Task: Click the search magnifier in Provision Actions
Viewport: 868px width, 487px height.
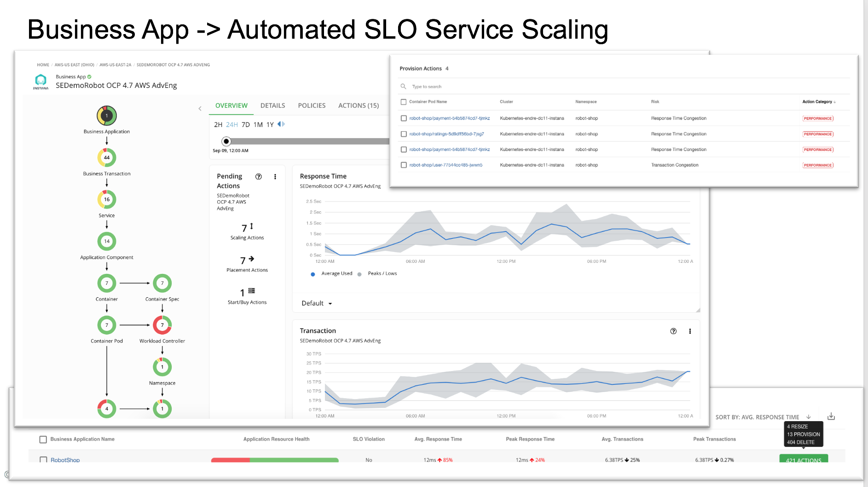Action: 403,87
